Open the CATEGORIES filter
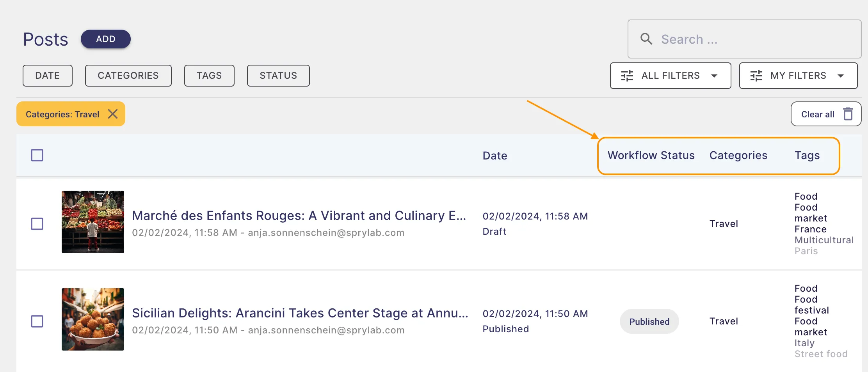 [x=128, y=76]
